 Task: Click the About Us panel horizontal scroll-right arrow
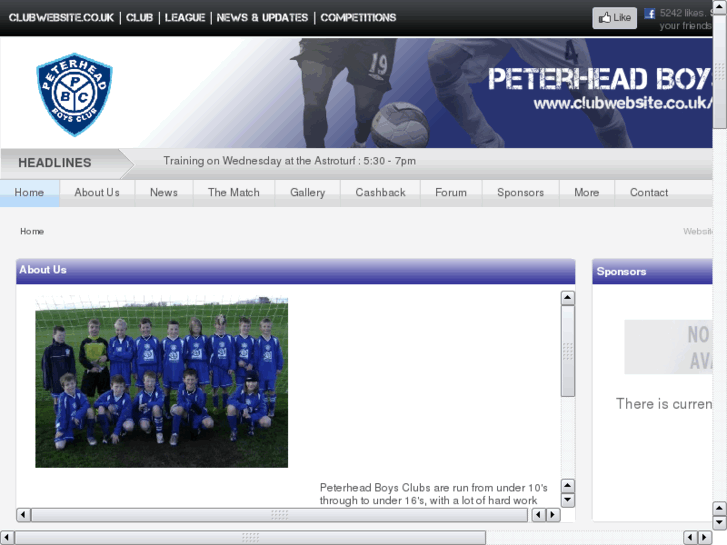pos(553,515)
